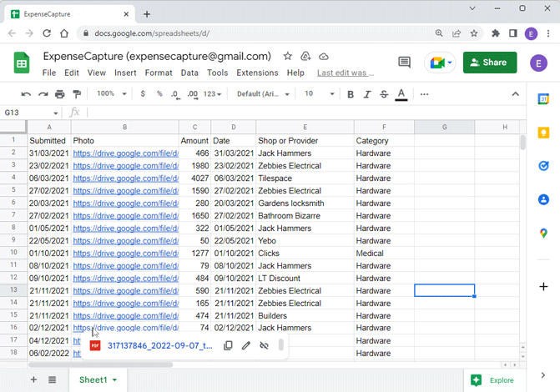Click the horizontal scrollbar of the sheet
The width and height of the screenshot is (560, 392).
tap(100, 364)
